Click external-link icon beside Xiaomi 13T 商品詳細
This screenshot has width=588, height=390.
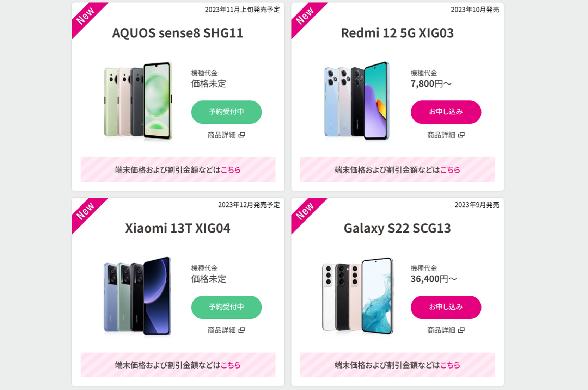click(242, 330)
